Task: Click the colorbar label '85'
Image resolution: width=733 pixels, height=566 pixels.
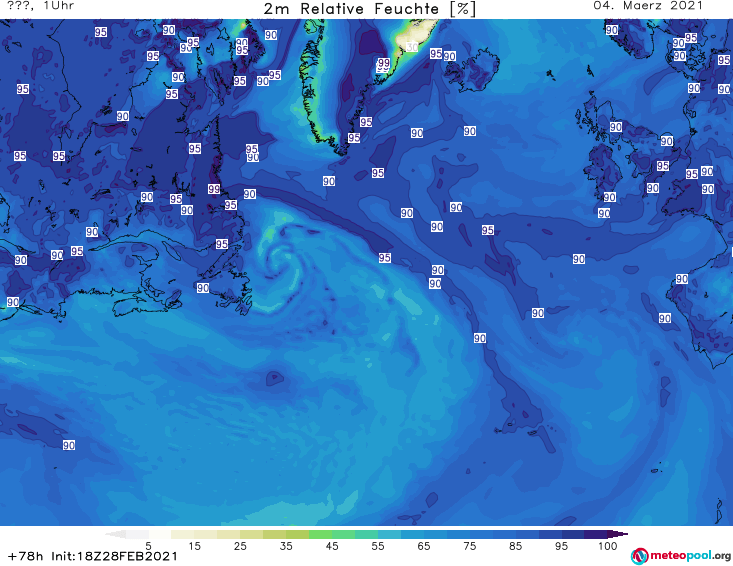Action: 515,546
